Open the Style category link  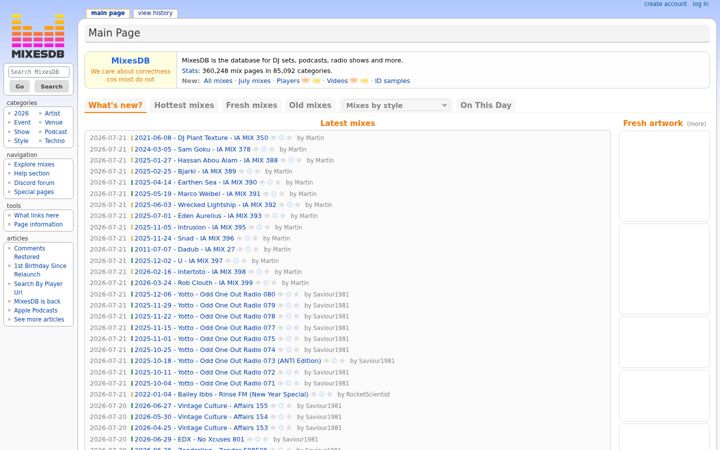pyautogui.click(x=21, y=141)
